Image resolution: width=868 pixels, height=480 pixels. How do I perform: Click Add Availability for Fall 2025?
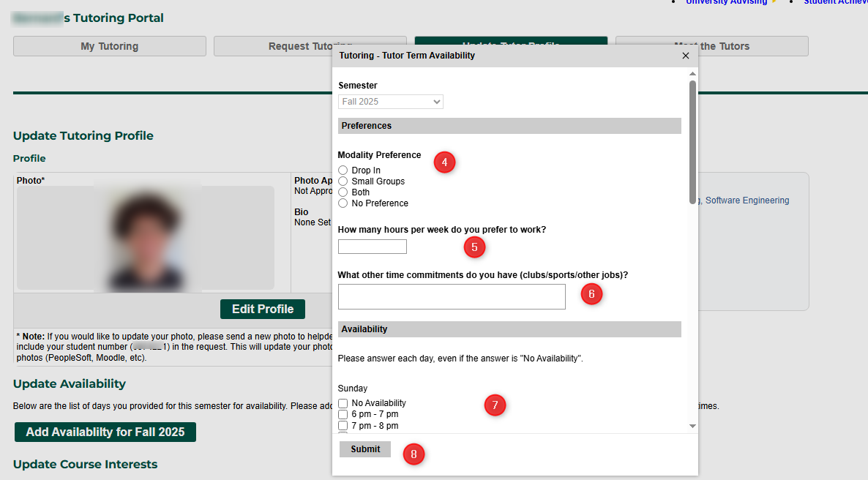tap(105, 432)
